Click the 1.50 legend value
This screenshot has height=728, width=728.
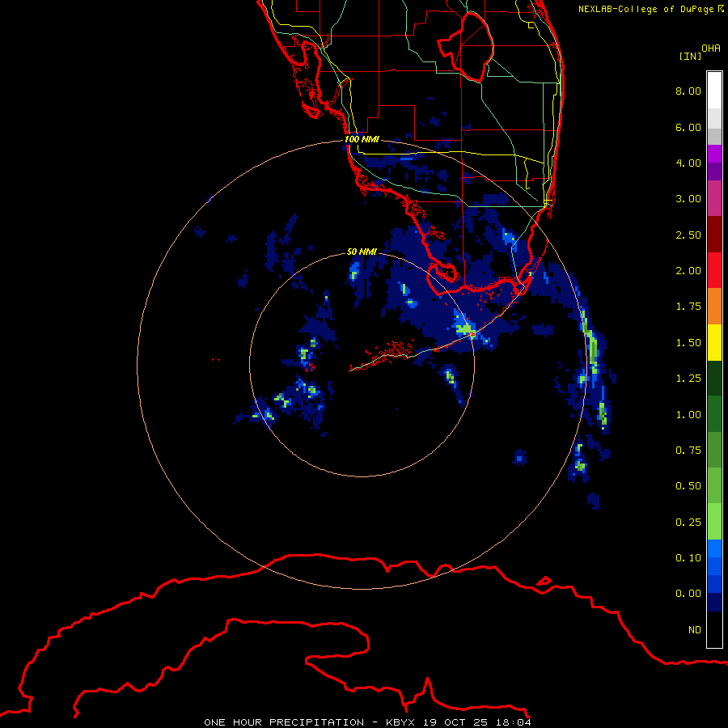click(688, 343)
